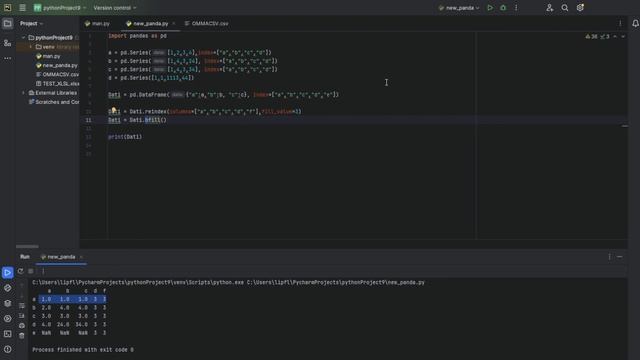640x360 pixels.
Task: Open the Problems tool window icon
Action: [7, 349]
